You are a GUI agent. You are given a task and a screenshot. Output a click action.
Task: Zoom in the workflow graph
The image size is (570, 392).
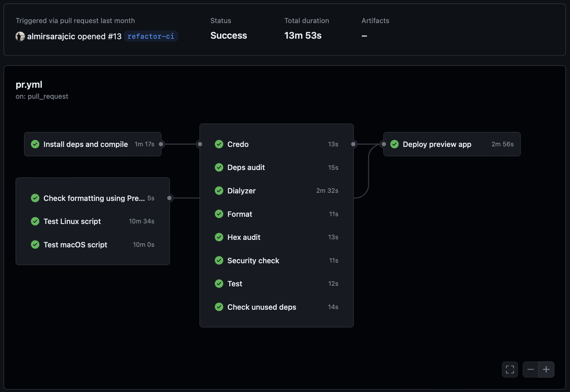coord(546,369)
